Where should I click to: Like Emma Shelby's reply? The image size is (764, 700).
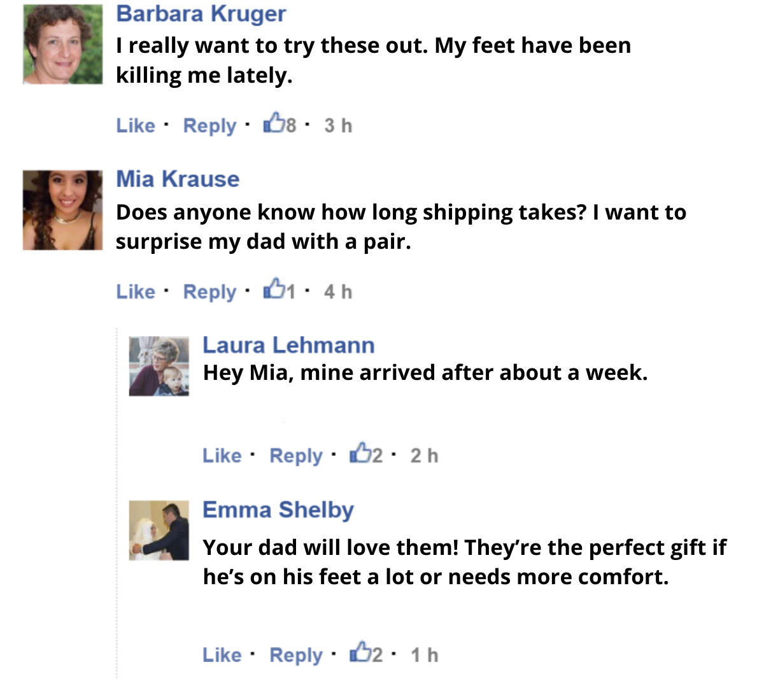(x=222, y=655)
